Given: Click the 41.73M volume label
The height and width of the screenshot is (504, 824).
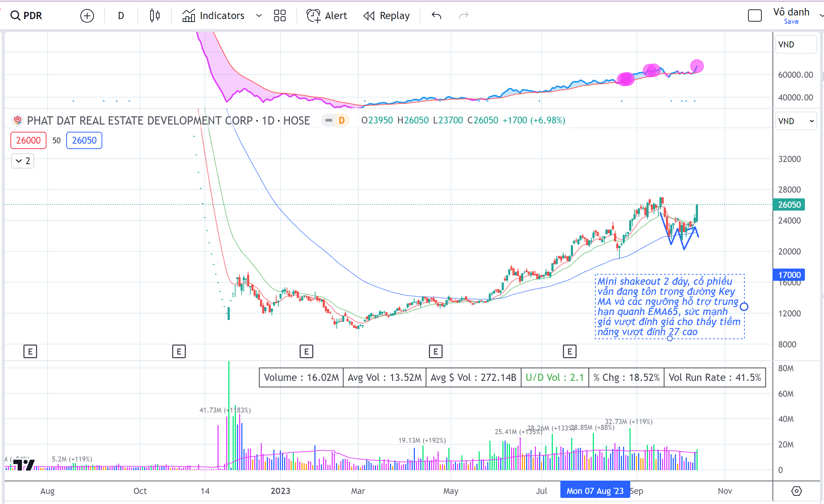Looking at the screenshot, I should (x=225, y=410).
